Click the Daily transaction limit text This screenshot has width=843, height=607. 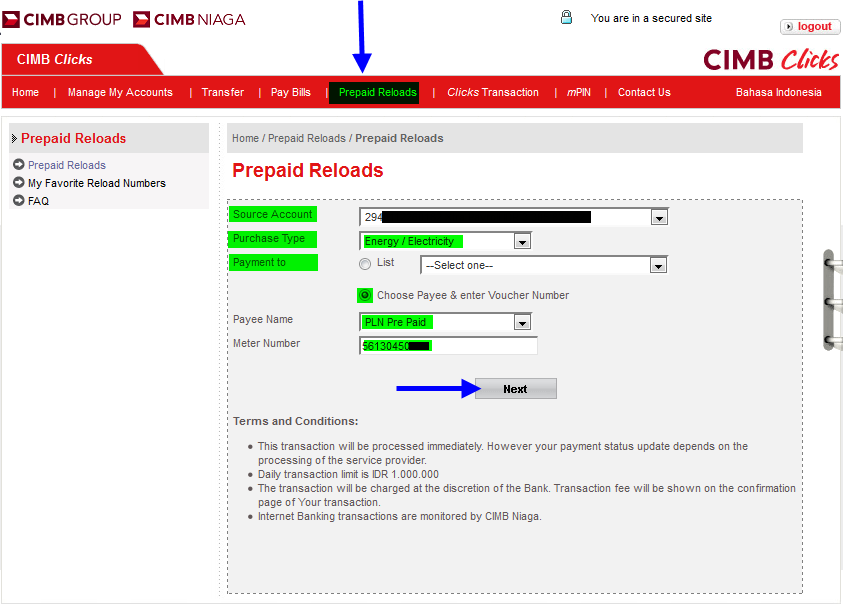click(348, 474)
